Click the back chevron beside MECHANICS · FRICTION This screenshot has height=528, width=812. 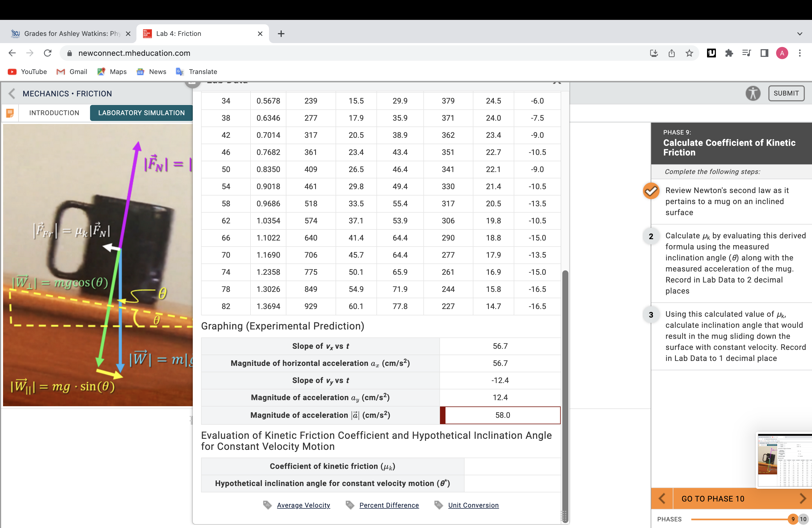tap(11, 93)
